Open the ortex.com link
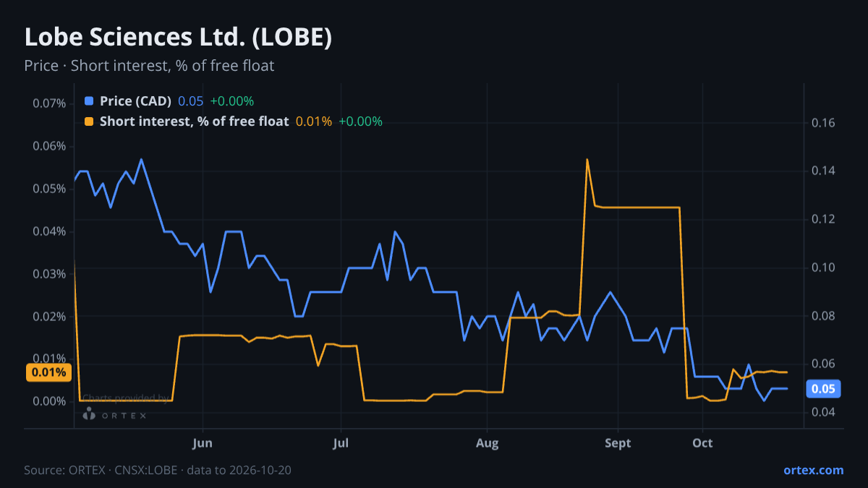This screenshot has width=868, height=488. (x=813, y=470)
